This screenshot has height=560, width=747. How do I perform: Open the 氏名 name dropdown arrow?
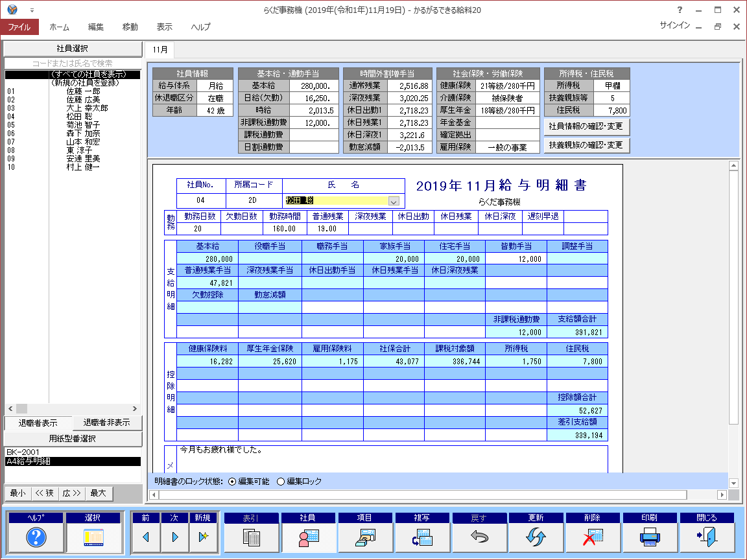coord(394,201)
